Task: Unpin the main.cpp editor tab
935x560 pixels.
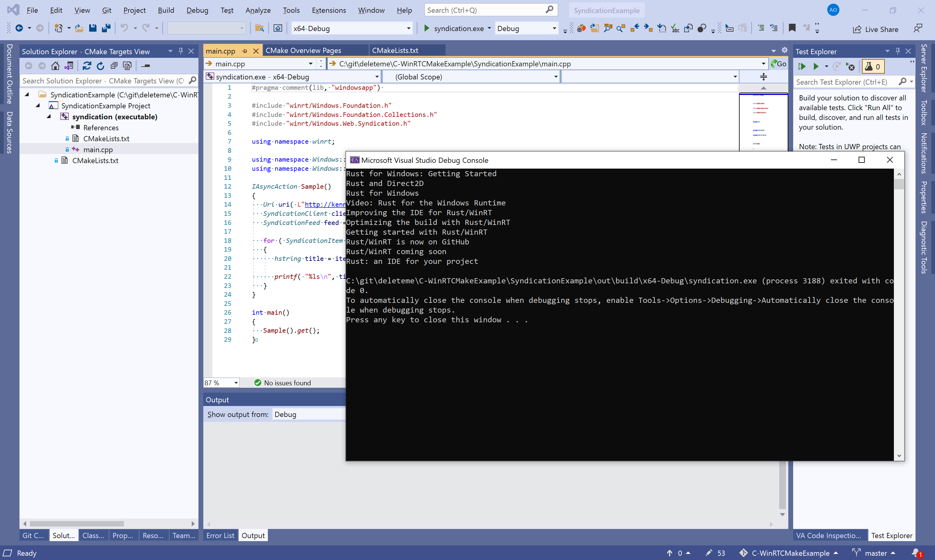Action: pos(244,50)
